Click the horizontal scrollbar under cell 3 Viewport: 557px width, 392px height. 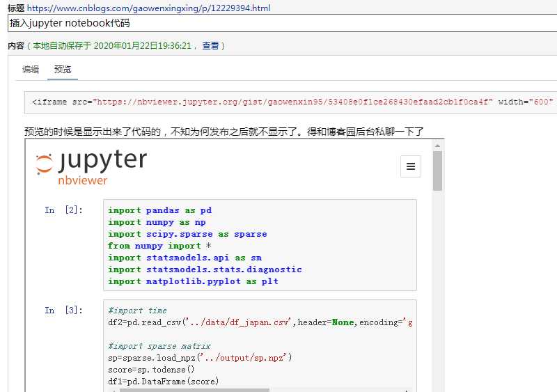point(194,390)
